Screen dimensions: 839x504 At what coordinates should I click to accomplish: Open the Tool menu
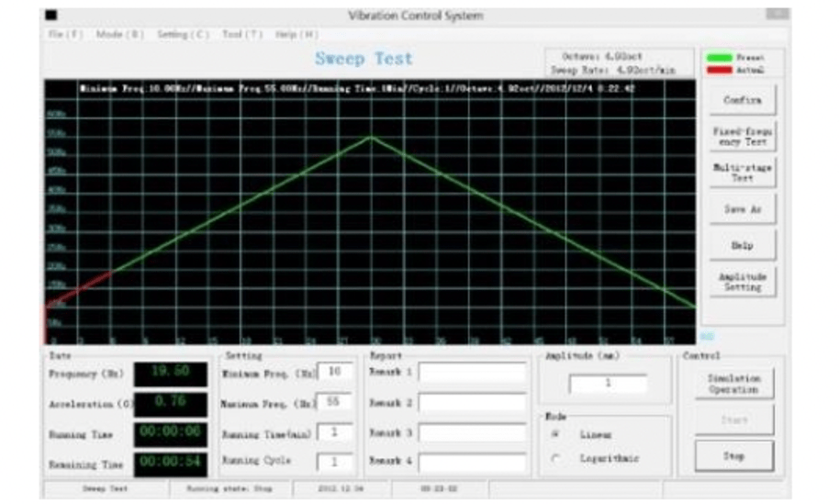[x=242, y=34]
